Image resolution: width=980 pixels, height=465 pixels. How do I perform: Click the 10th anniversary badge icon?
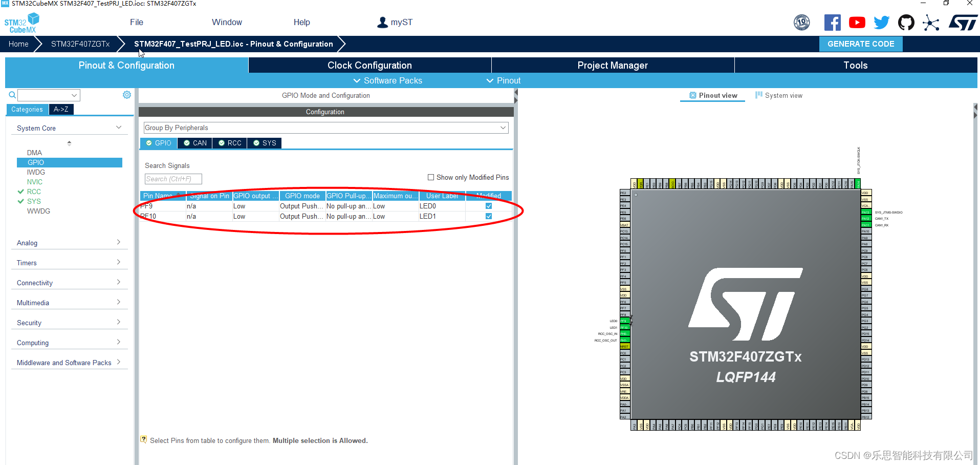click(x=801, y=23)
